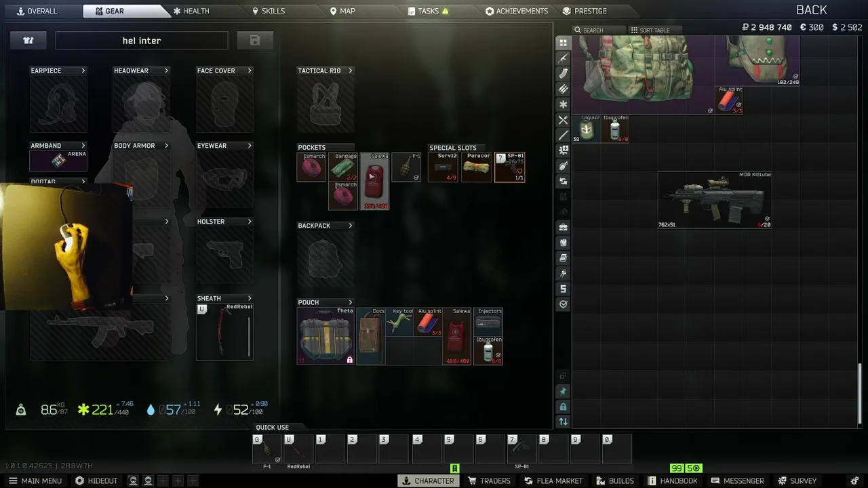This screenshot has width=868, height=488.
Task: Click the second avatar icon next to Hideout
Action: pos(148,481)
